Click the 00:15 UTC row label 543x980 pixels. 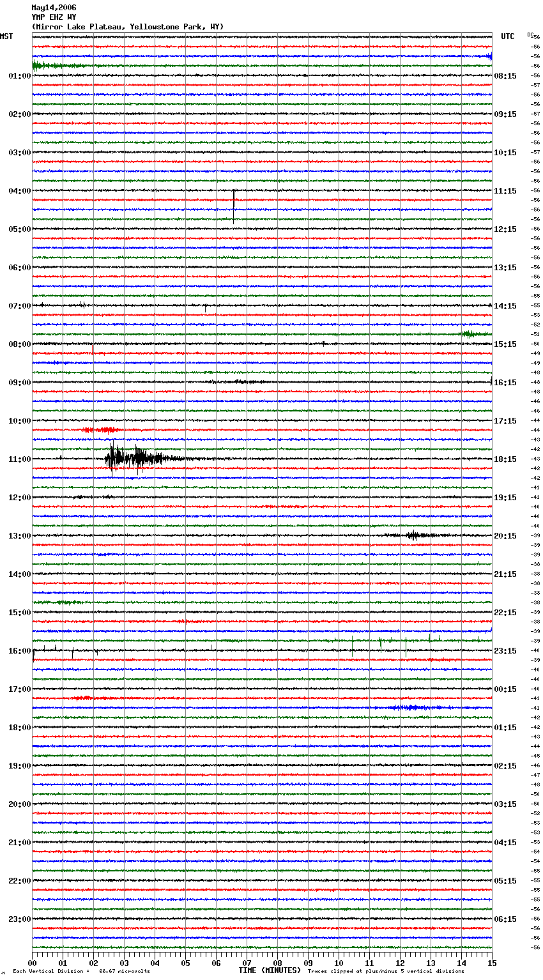pos(505,689)
